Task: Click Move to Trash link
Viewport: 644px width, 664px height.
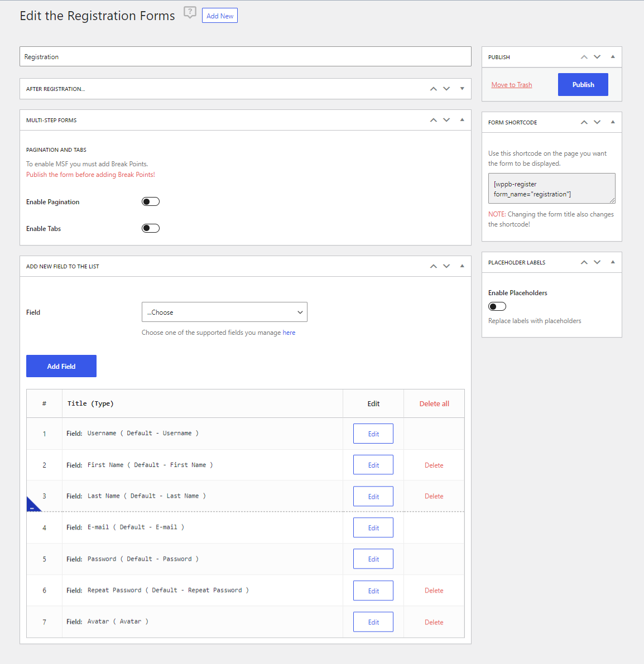Action: [512, 85]
